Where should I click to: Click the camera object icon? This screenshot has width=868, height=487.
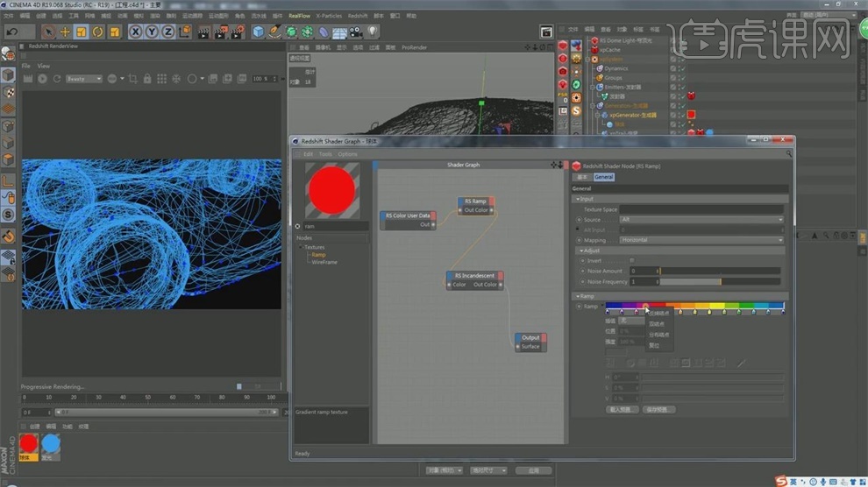point(357,32)
